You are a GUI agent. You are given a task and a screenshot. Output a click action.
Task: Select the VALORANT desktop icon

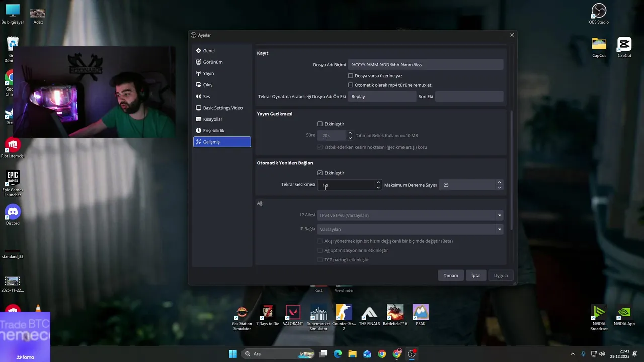[293, 315]
